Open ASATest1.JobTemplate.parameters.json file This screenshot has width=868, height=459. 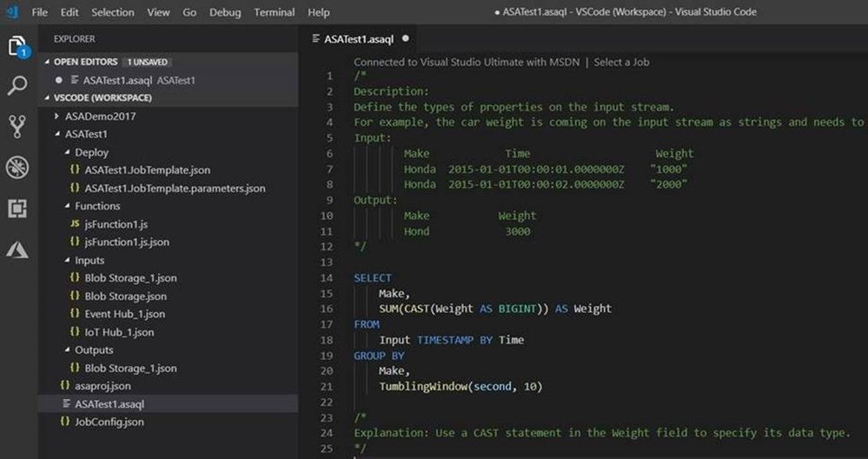click(x=169, y=189)
